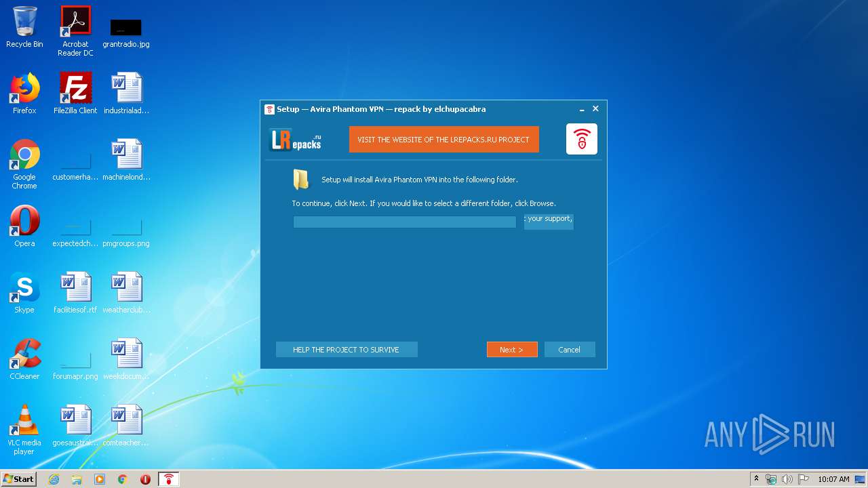Screen dimensions: 868x488
Task: Select the customerha file on desktop
Action: click(x=75, y=168)
